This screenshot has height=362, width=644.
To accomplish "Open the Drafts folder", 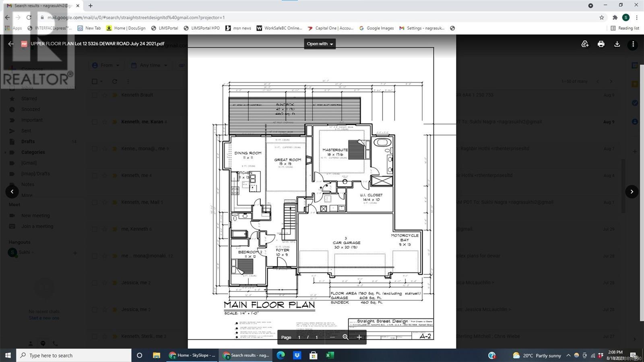I will (x=28, y=142).
